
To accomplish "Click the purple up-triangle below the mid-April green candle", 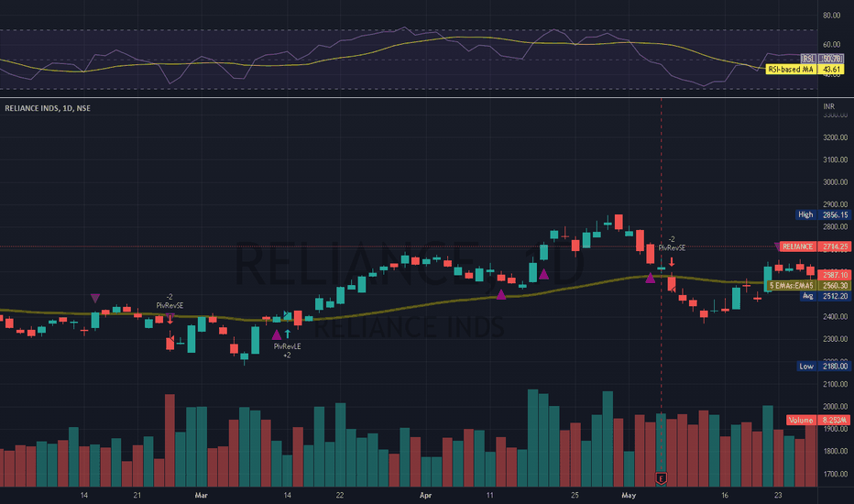I will point(543,274).
